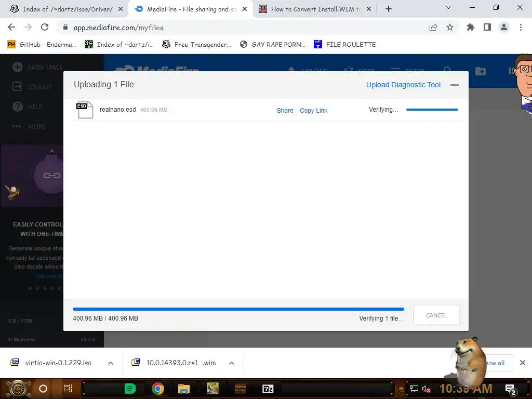Open FILE ROULETTE bookmark
Image resolution: width=532 pixels, height=399 pixels.
coord(345,45)
